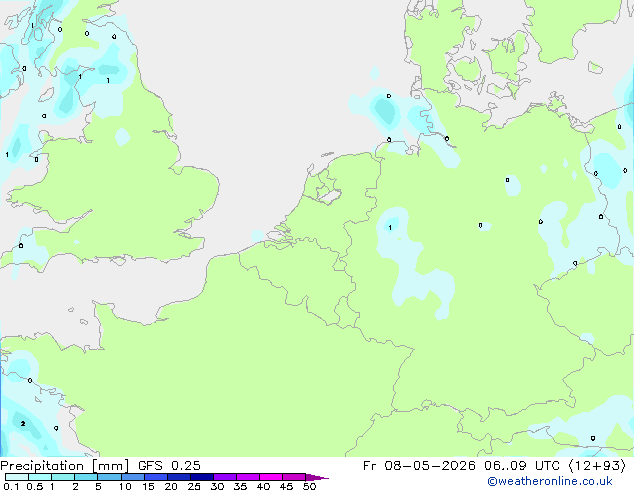Click the '06..09 UTC' time range text
The image size is (634, 490).
tap(523, 466)
